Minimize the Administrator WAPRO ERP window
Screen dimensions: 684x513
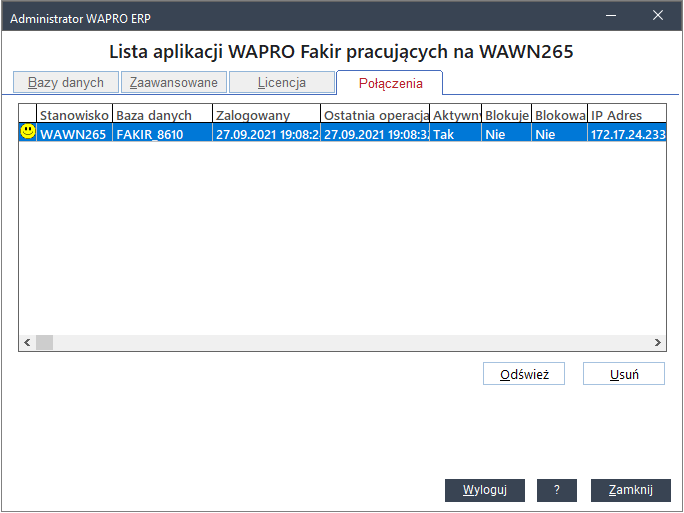point(611,16)
